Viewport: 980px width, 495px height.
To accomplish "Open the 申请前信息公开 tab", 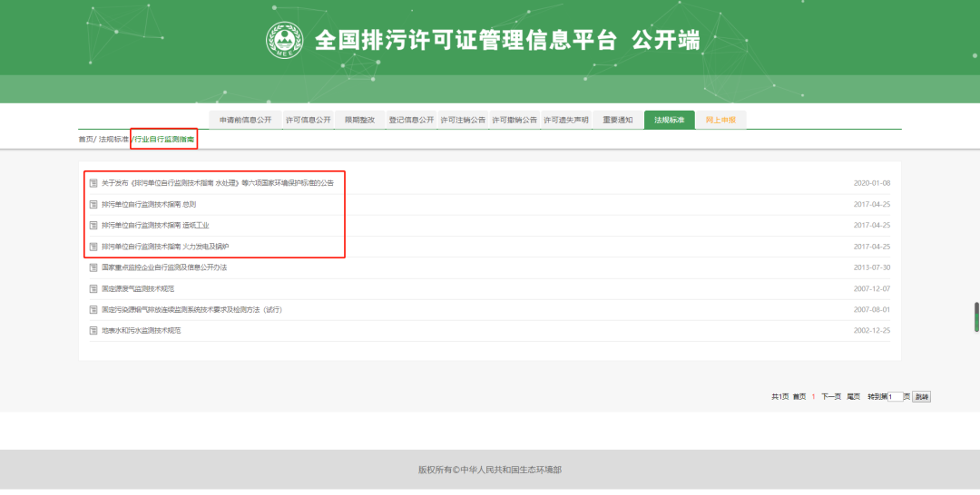I will point(245,120).
